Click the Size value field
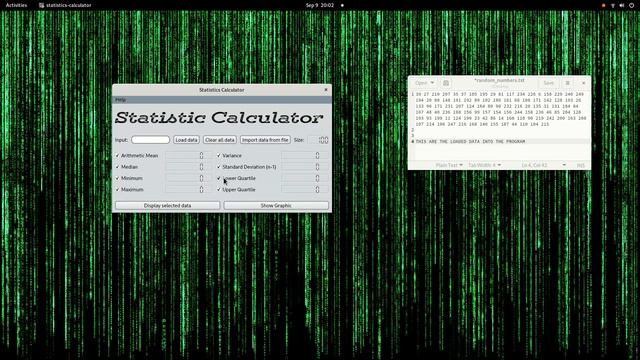This screenshot has width=640, height=360. [318, 140]
